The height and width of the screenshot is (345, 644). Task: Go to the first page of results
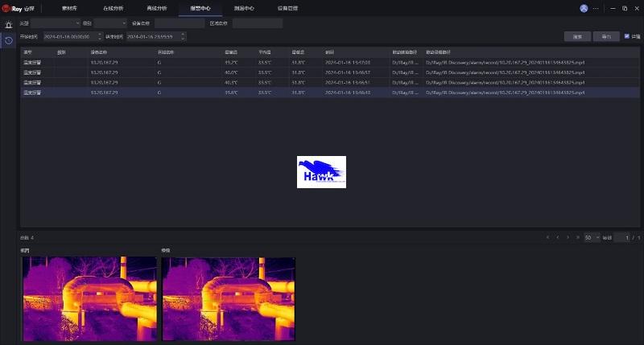coord(548,238)
